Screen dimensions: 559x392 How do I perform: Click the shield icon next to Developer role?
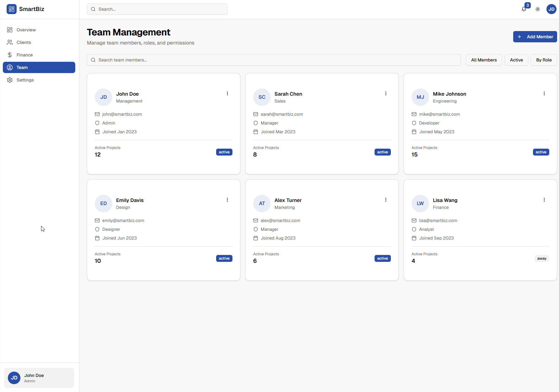click(414, 123)
